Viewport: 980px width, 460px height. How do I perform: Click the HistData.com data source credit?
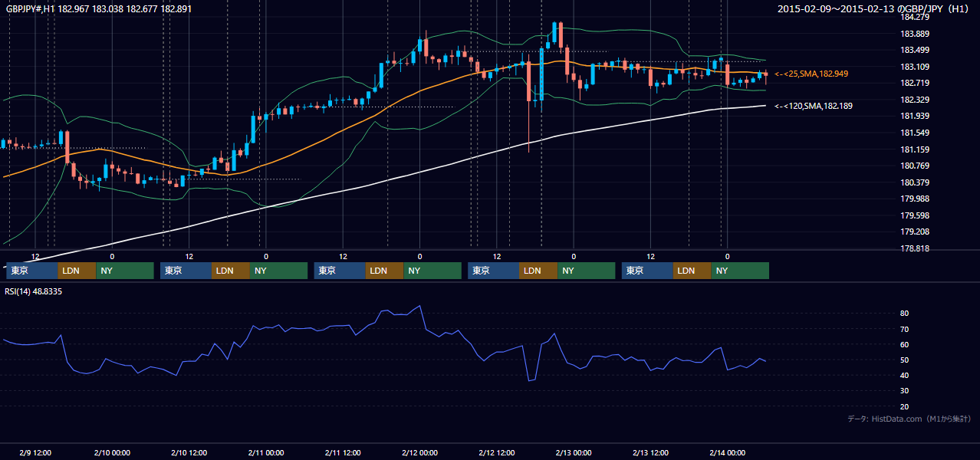pos(909,419)
